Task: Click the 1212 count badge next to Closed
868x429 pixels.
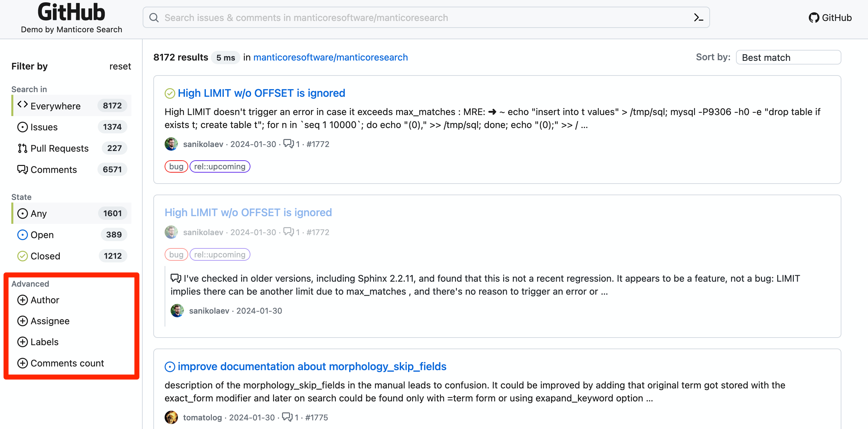Action: [112, 256]
